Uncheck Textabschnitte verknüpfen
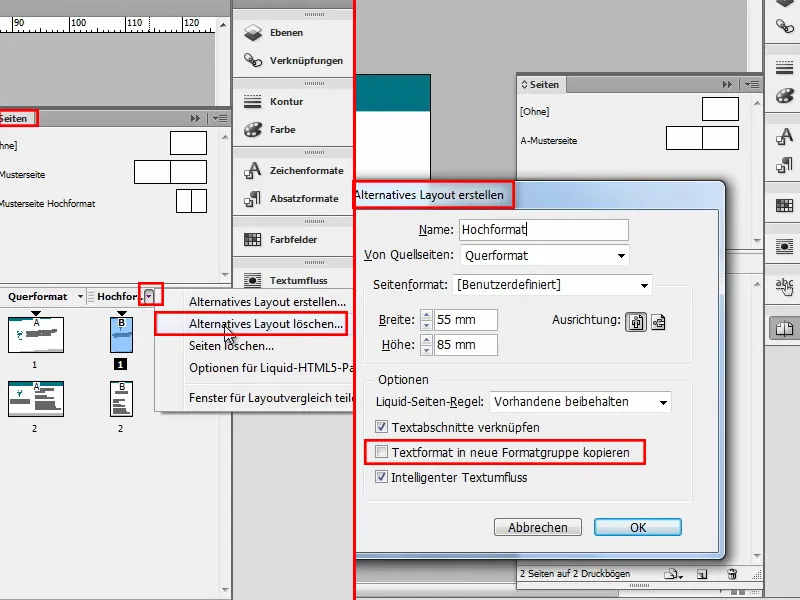Screen dimensions: 800x600 381,427
